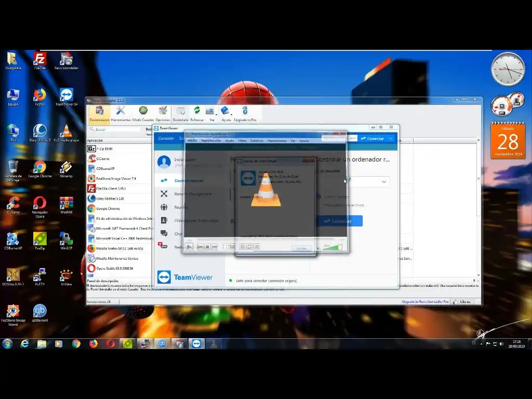Select CDBurnerXP in Revo application list

pos(119,169)
